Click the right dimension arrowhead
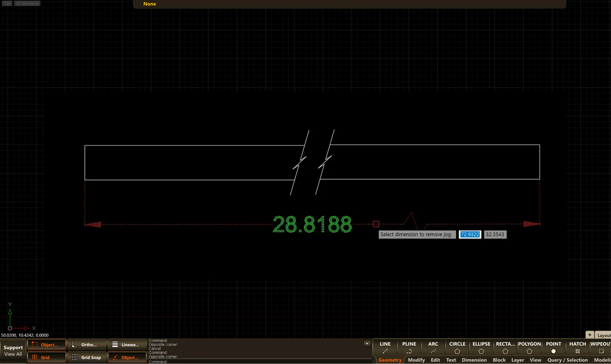 [x=531, y=224]
